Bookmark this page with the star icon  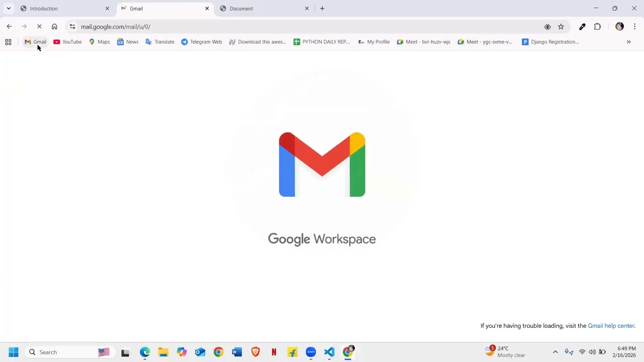[561, 27]
